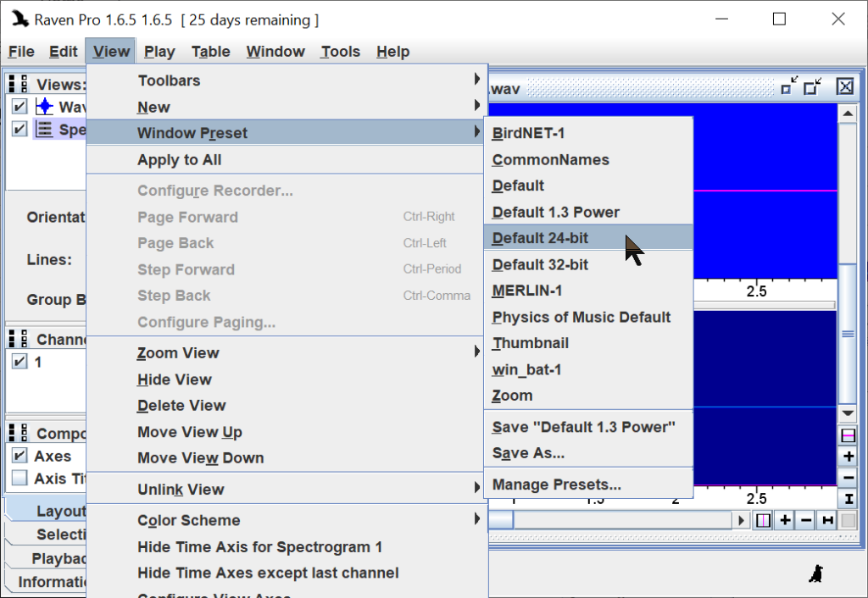Select the BirdNET-1 window preset

point(588,133)
